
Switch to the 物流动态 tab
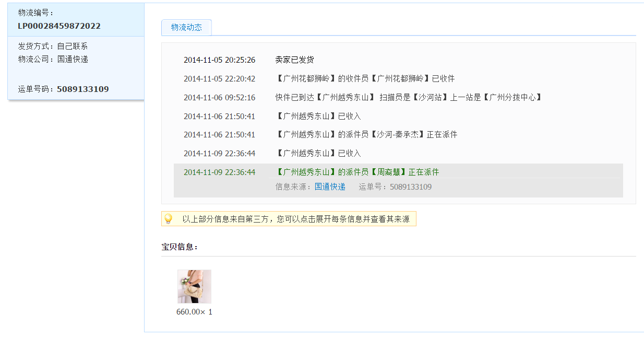click(186, 28)
